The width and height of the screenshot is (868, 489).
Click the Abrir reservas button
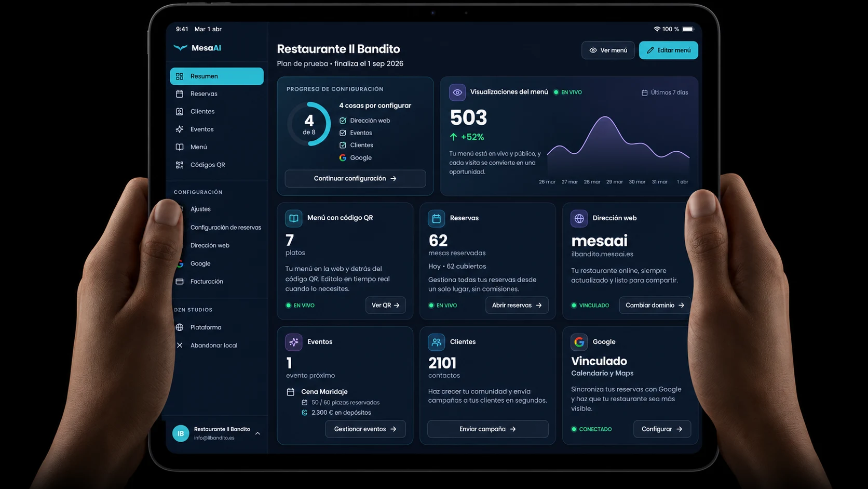pyautogui.click(x=517, y=306)
